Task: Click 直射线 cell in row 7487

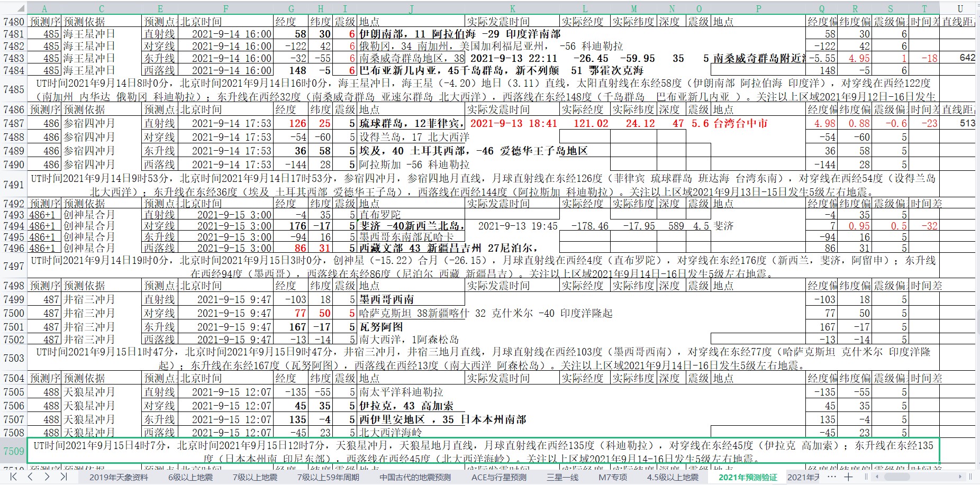Action: 159,123
